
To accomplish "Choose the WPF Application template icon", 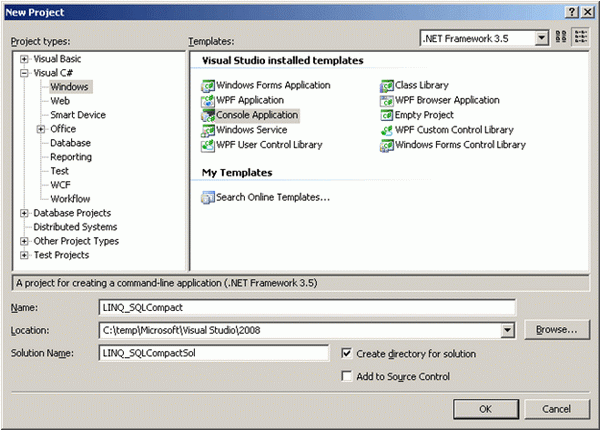I will click(x=208, y=101).
